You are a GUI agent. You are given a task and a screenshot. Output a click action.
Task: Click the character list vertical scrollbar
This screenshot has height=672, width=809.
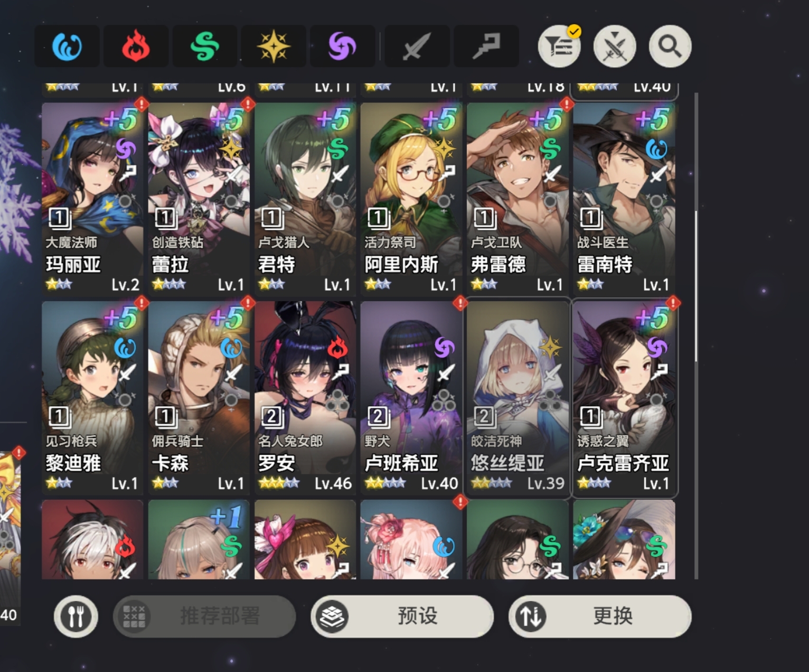(697, 335)
